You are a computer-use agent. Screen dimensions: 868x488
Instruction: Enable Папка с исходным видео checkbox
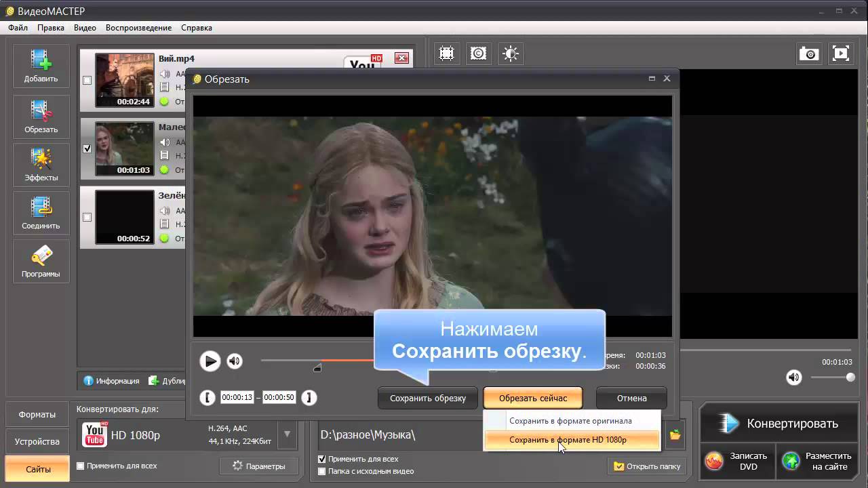(322, 471)
